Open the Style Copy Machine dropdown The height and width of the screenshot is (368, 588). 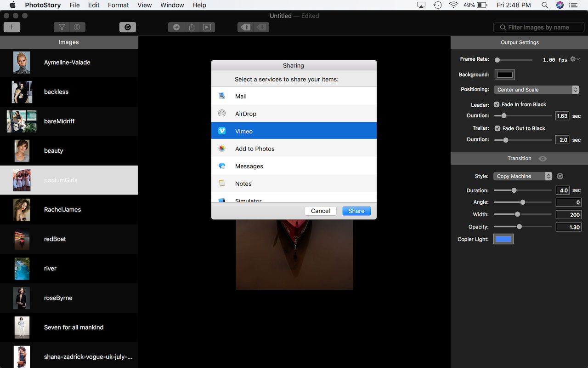click(523, 176)
